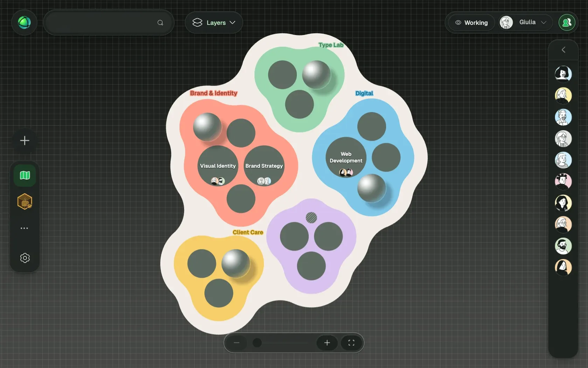Select the yellow-background member avatar
The image size is (588, 368).
click(x=563, y=96)
